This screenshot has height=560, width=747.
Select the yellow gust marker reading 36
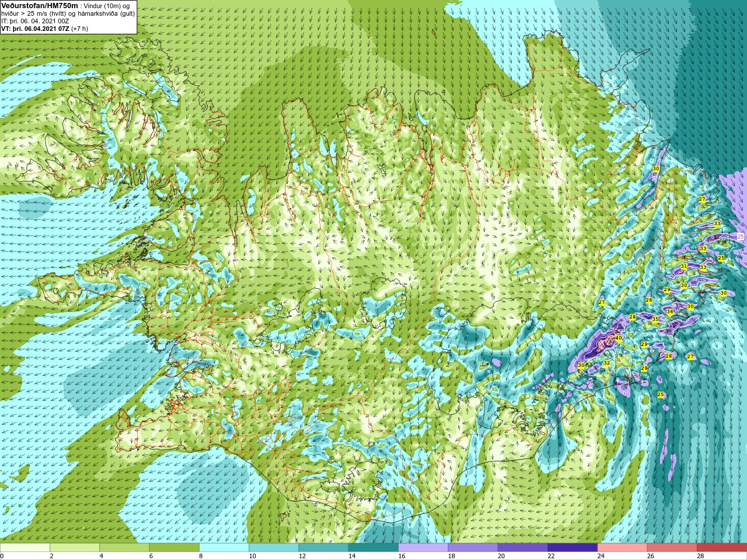pos(670,312)
